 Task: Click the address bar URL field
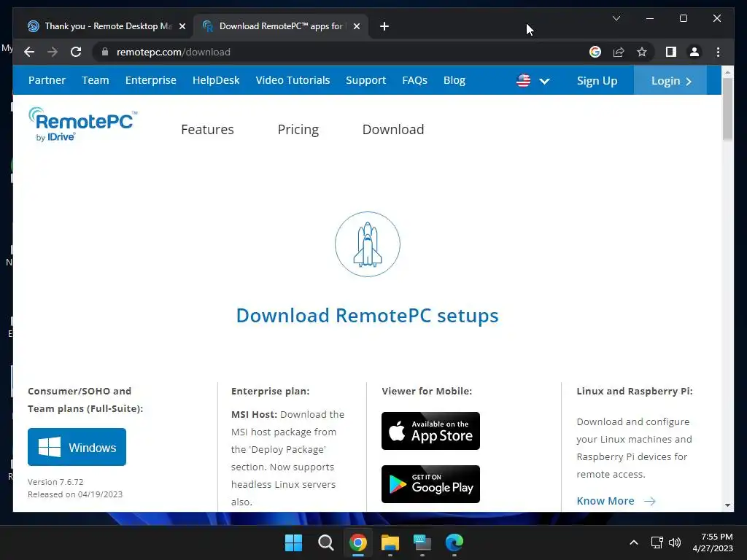click(343, 52)
